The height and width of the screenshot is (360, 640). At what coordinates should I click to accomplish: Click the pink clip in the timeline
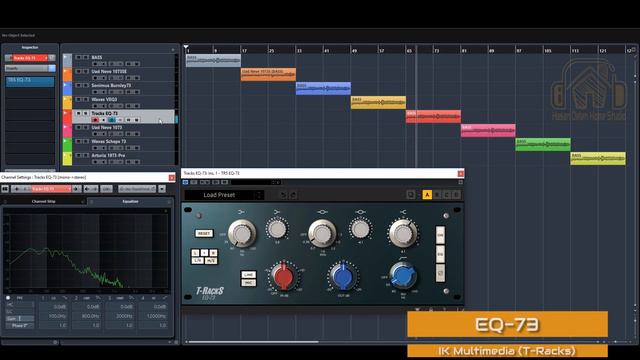tap(488, 130)
